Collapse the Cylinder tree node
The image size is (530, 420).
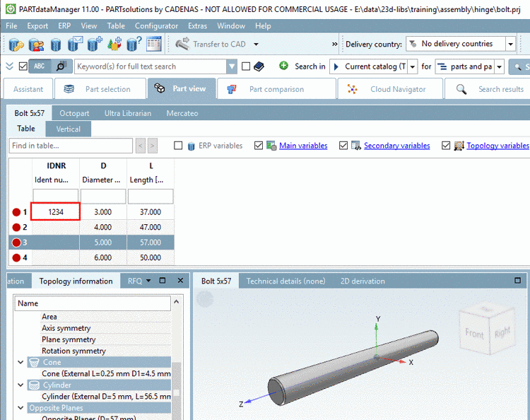20,385
